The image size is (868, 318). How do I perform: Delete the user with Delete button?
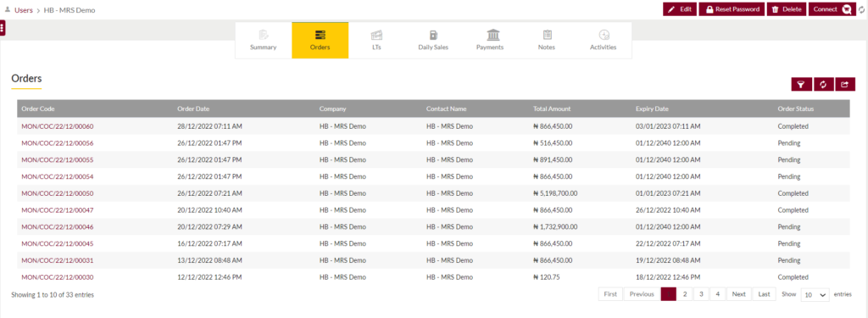click(787, 9)
